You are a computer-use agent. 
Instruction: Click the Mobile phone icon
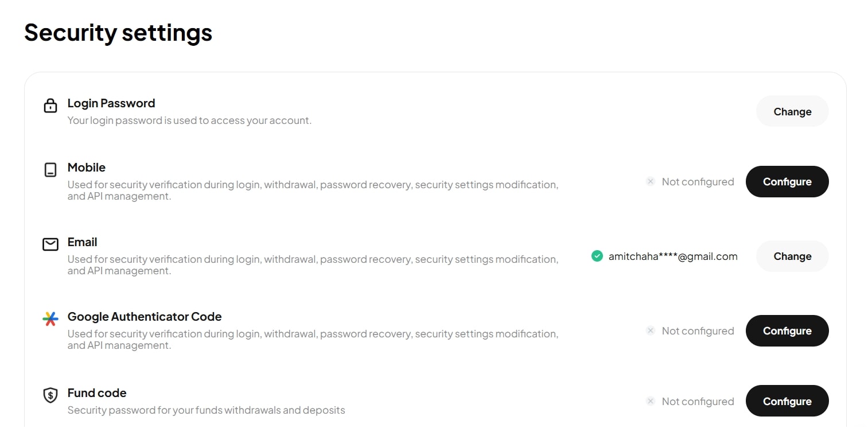pos(50,170)
